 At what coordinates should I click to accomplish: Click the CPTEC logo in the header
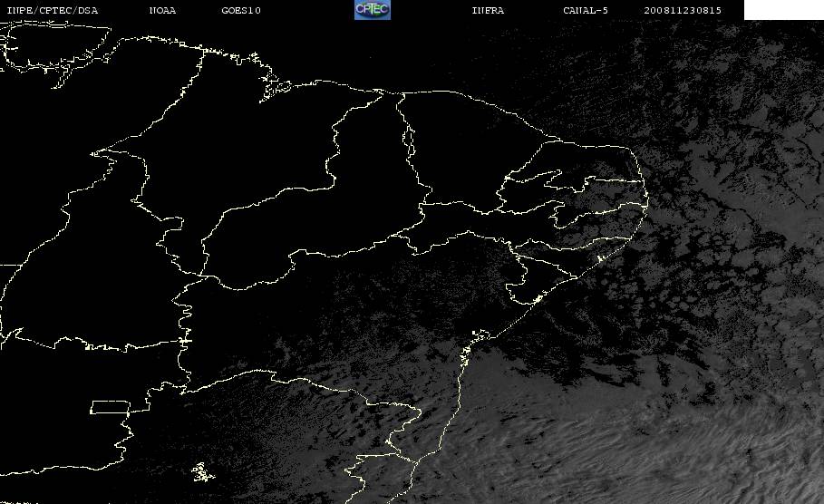click(x=373, y=10)
